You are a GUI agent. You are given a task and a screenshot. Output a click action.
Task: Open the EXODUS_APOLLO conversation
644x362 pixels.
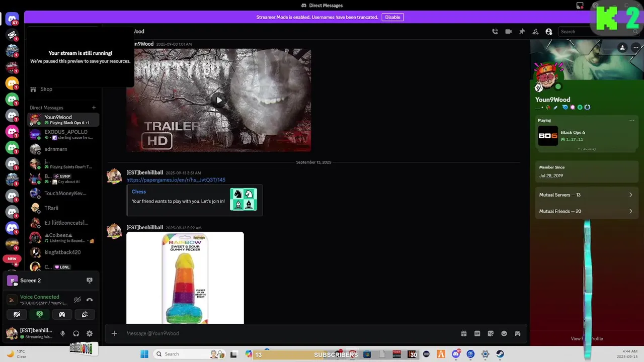[63, 134]
